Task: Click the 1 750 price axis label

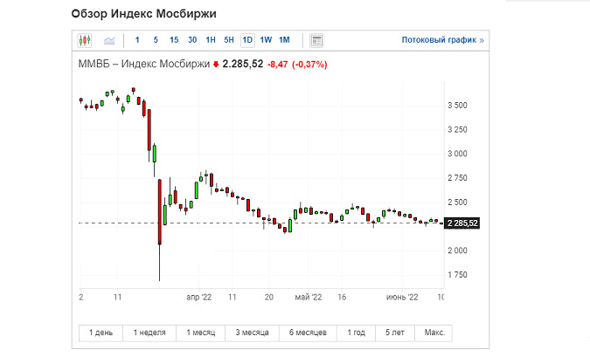Action: pyautogui.click(x=457, y=275)
